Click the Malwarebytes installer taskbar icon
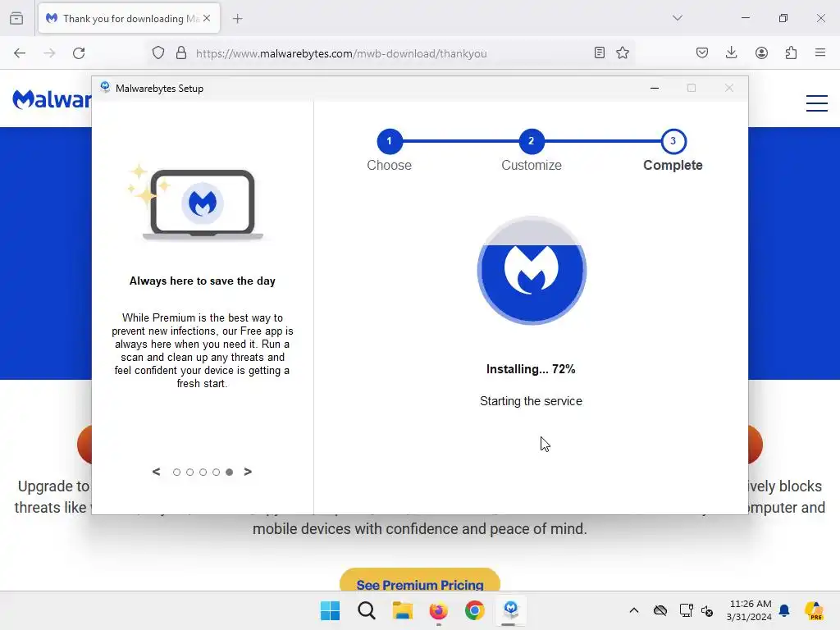The image size is (840, 630). click(510, 609)
